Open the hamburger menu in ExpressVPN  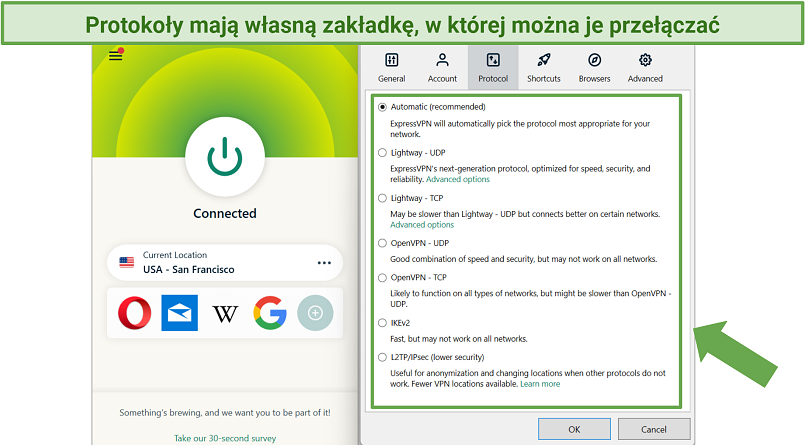tap(116, 55)
